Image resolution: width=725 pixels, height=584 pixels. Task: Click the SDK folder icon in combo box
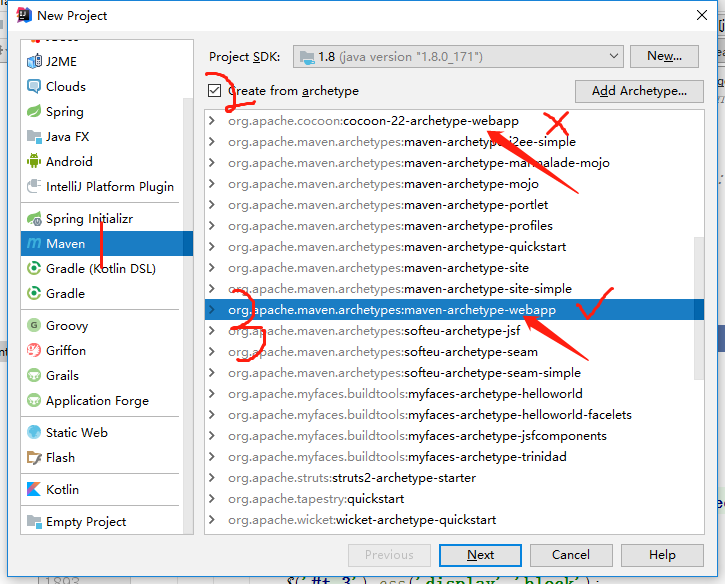click(x=307, y=57)
